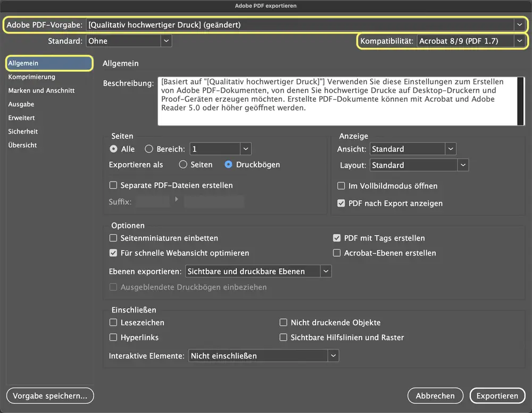
Task: Check Sichtbare Hilfslinien und Raster
Action: click(284, 337)
